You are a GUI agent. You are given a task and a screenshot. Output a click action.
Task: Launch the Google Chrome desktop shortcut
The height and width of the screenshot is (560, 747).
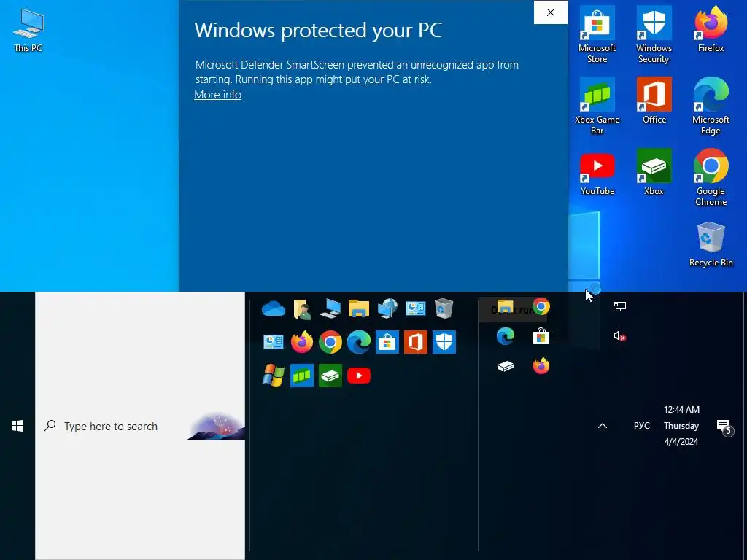point(711,177)
